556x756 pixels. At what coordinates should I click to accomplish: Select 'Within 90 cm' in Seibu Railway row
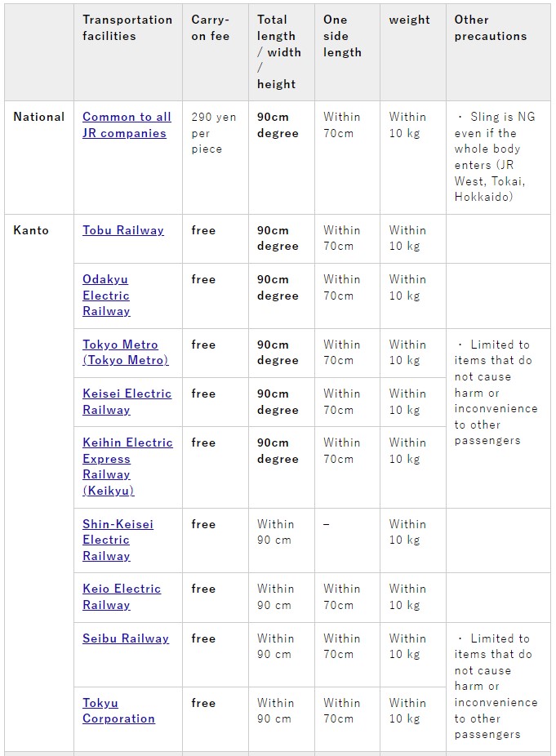[275, 646]
